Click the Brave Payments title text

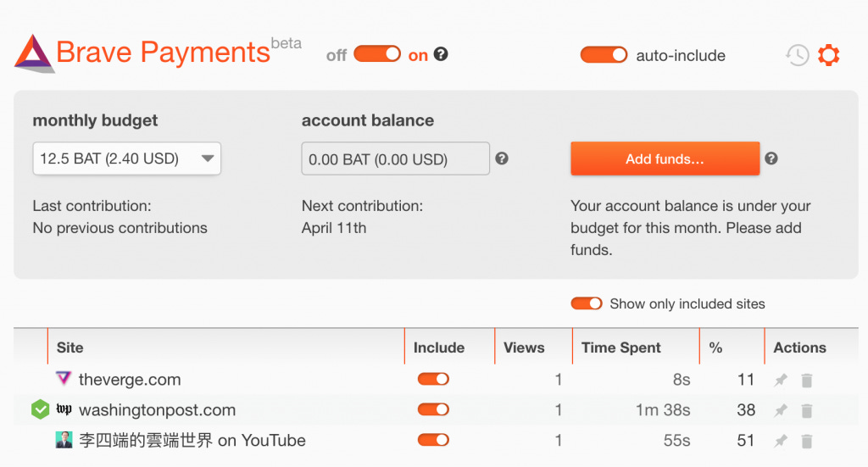[x=163, y=53]
